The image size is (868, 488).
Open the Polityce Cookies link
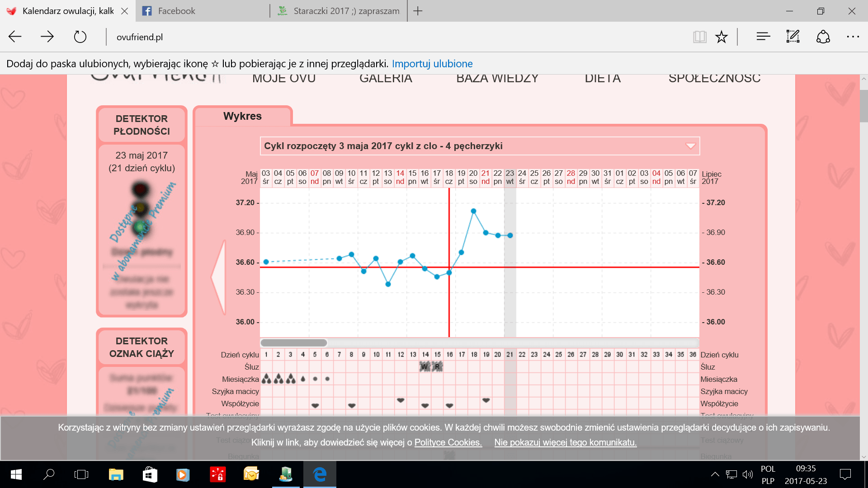tap(448, 442)
